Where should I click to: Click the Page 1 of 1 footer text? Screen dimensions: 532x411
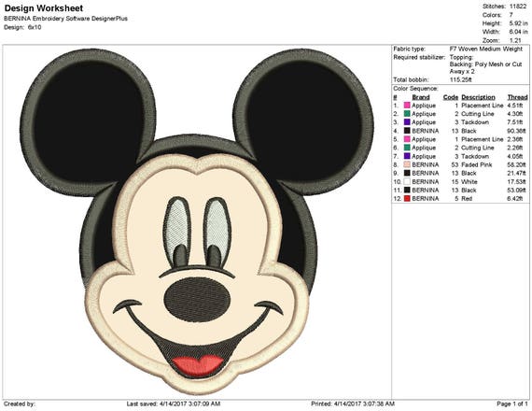click(512, 404)
